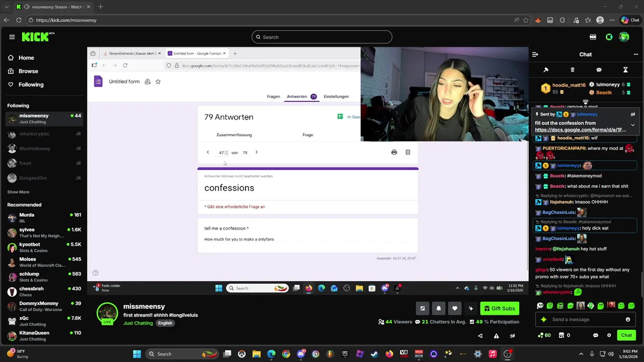
Task: Click the eye-slash icon under stream stats
Action: [512, 336]
